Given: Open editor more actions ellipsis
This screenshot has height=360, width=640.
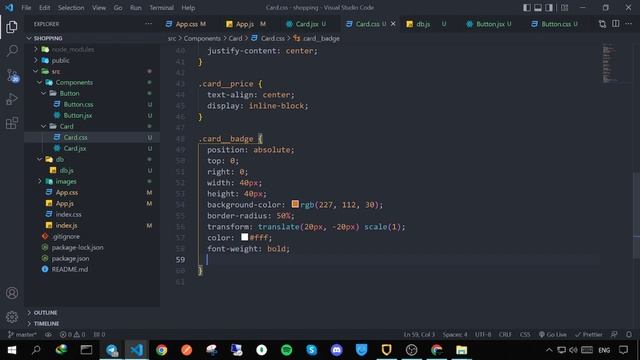Looking at the screenshot, I should pyautogui.click(x=629, y=24).
